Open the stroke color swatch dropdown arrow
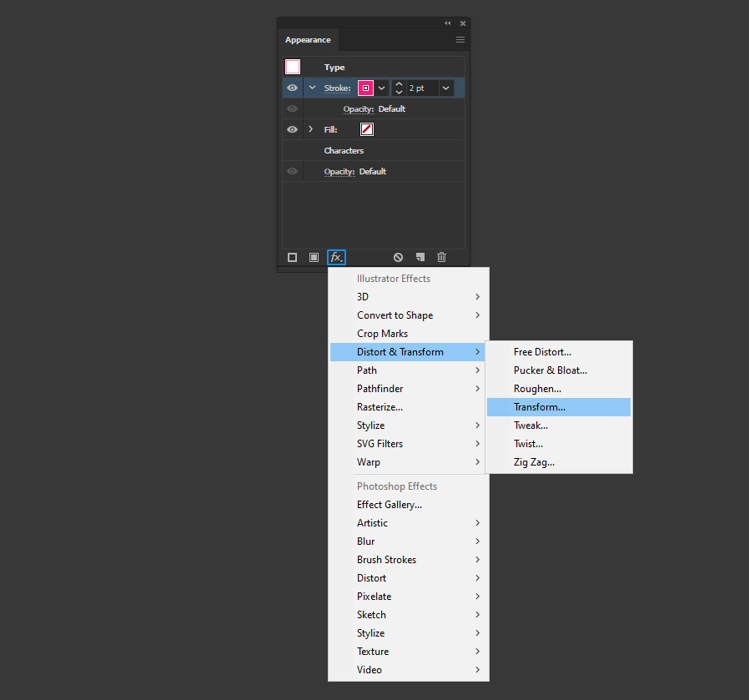This screenshot has width=749, height=700. pos(382,88)
